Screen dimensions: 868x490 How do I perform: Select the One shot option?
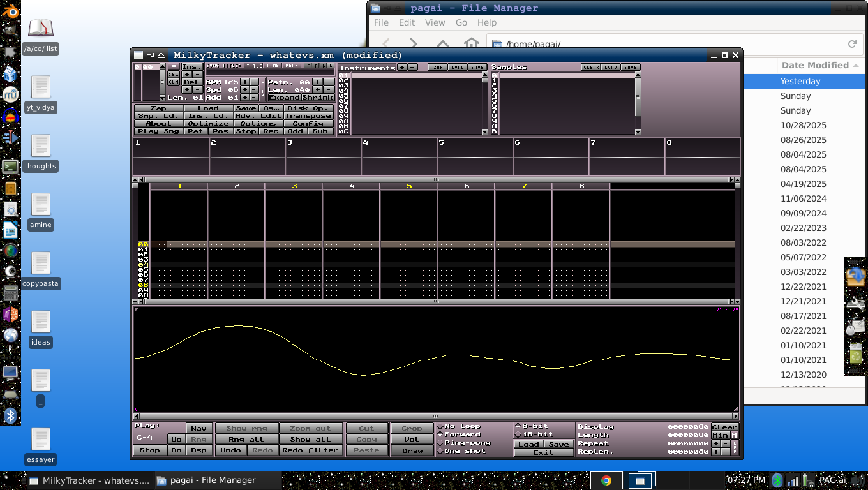click(462, 451)
